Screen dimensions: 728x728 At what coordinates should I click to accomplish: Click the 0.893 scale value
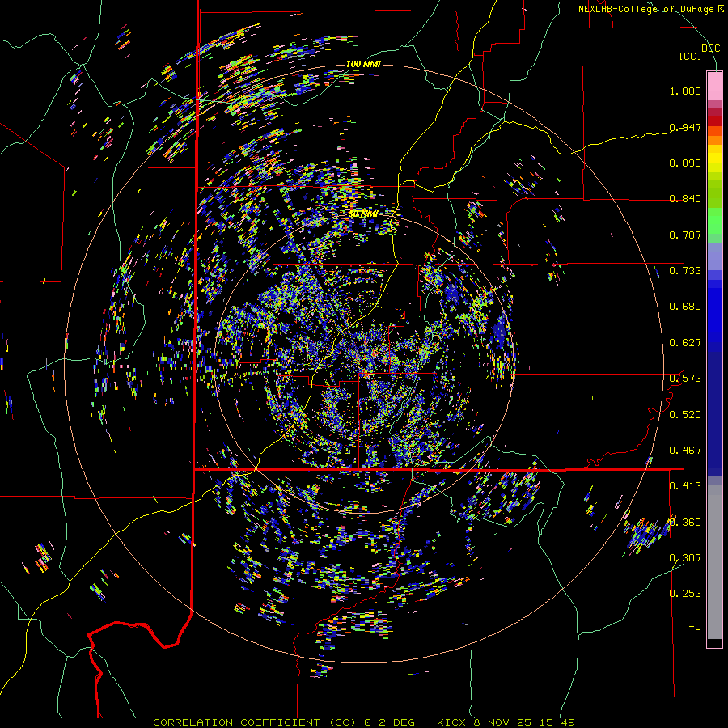(685, 163)
